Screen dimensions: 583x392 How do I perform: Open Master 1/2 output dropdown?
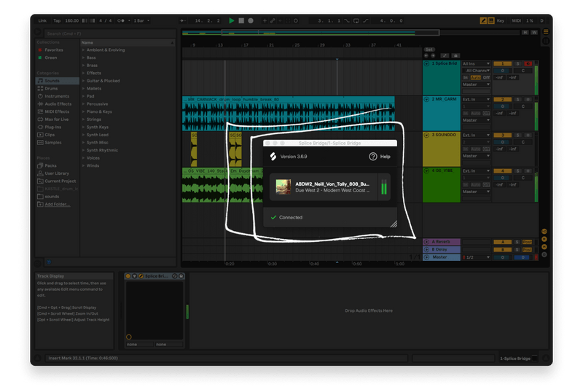pos(476,257)
